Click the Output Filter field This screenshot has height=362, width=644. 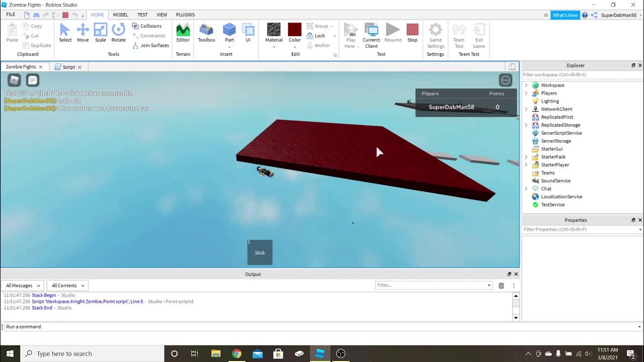(434, 285)
